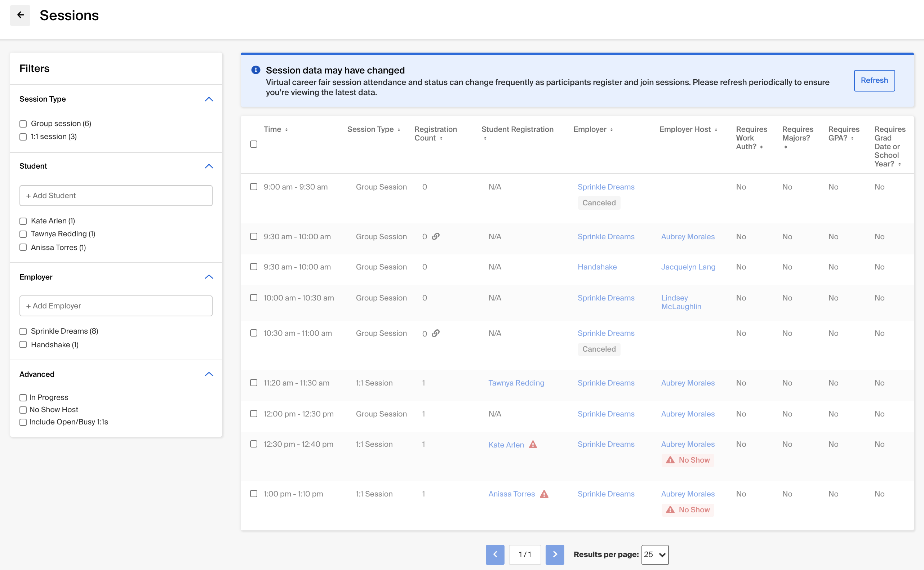Image resolution: width=924 pixels, height=570 pixels.
Task: Click the Add Student input field
Action: [116, 195]
